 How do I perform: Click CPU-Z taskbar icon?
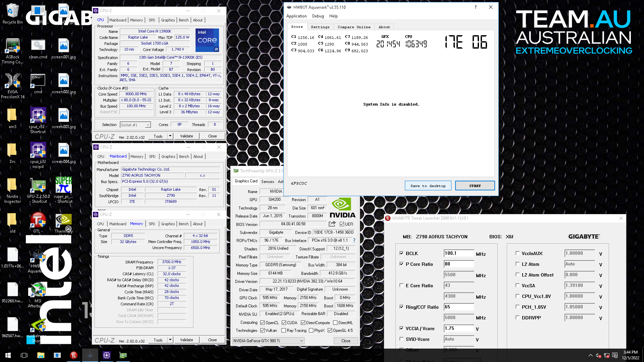click(106, 355)
